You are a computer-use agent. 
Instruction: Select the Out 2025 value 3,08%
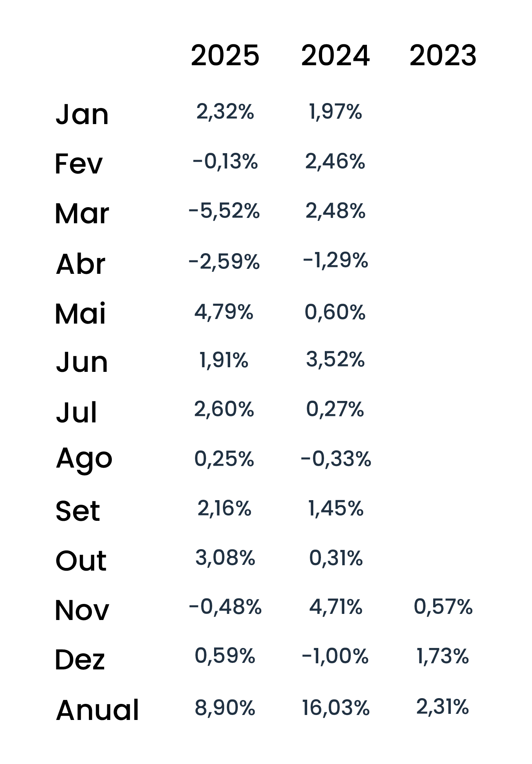point(225,558)
